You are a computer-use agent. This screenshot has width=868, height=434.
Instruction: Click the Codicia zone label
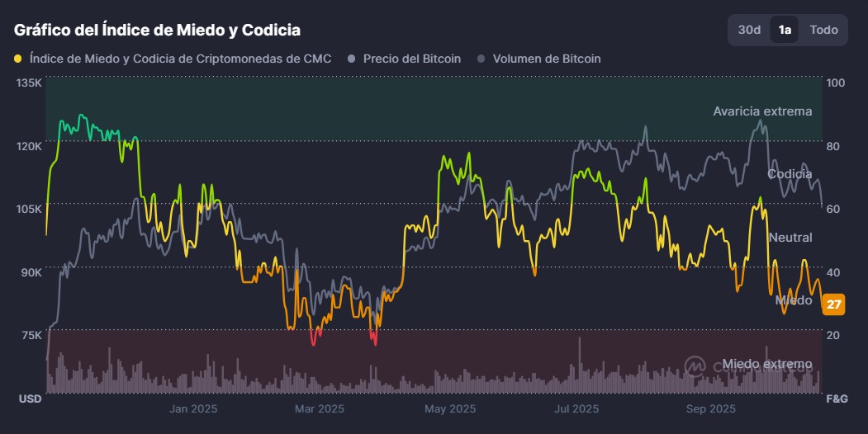[x=790, y=174]
